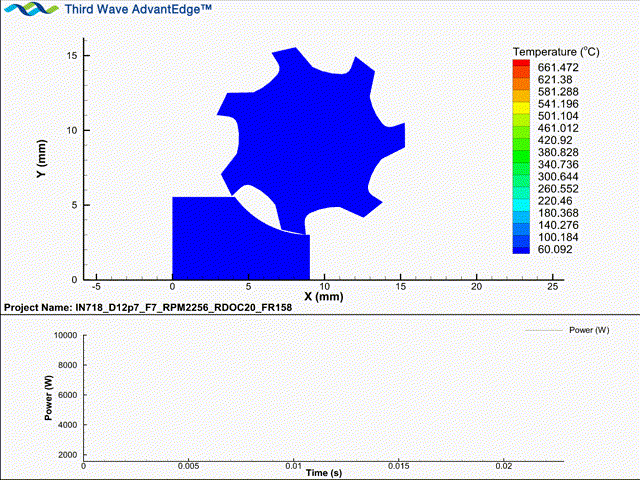Select the blue 60.092 temperature swatch
640x480 pixels.
[521, 249]
